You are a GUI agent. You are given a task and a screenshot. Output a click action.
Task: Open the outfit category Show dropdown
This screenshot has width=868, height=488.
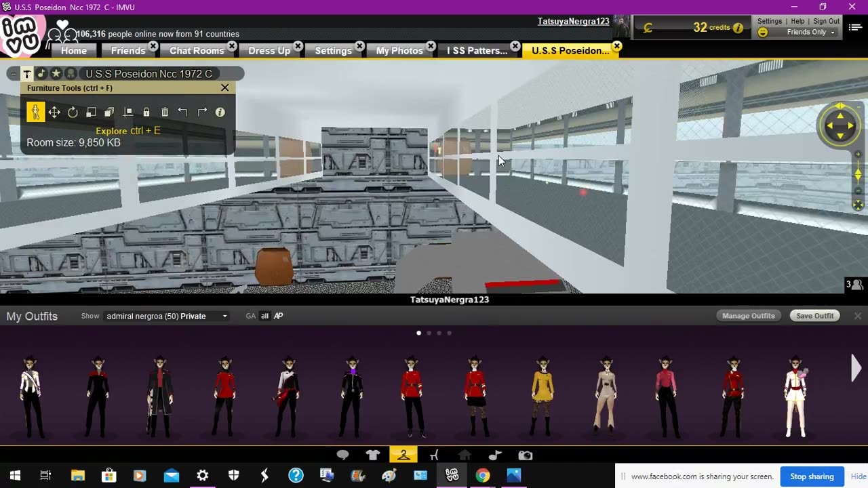click(167, 316)
